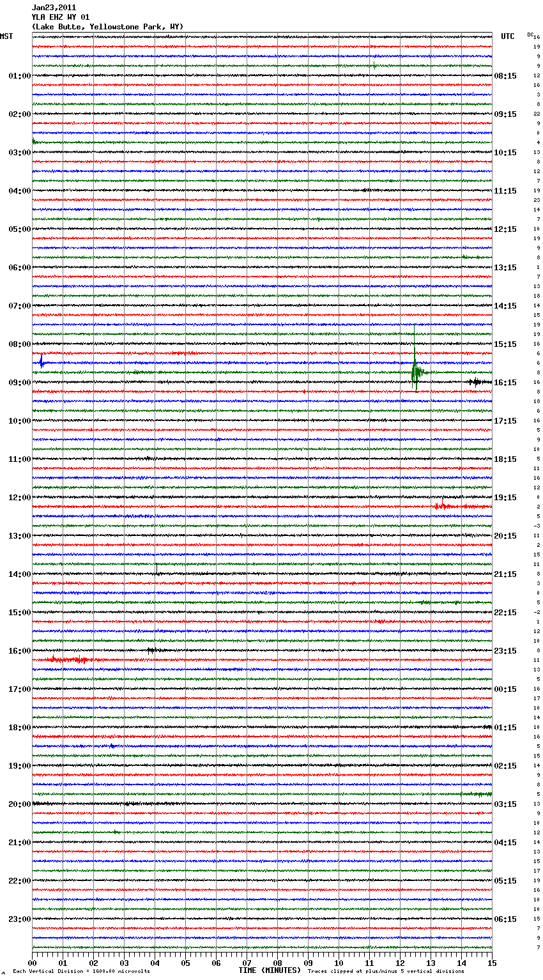Screen dimensions: 543x980
Task: Select the 06:00 MST hour label
Action: tap(20, 268)
